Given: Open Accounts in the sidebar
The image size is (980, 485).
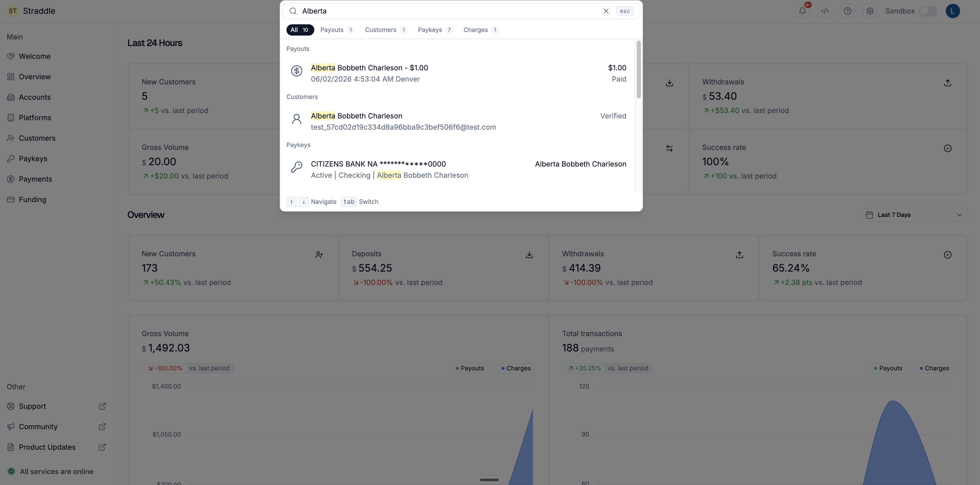Looking at the screenshot, I should (x=57, y=97).
